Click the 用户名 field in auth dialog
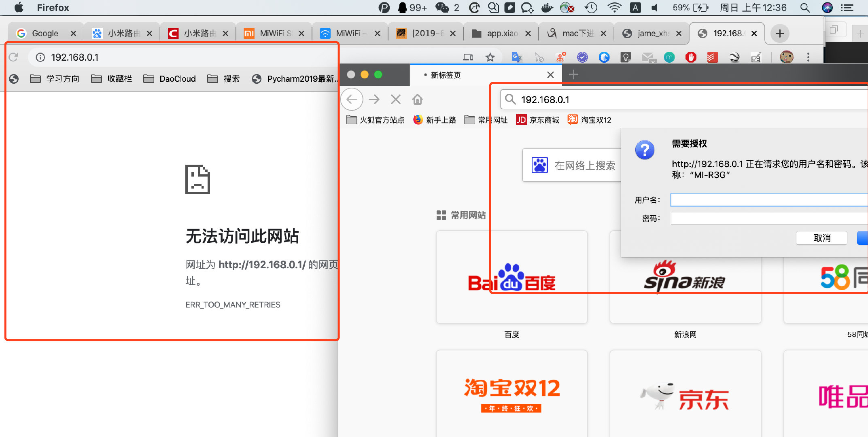The height and width of the screenshot is (437, 868). tap(769, 200)
